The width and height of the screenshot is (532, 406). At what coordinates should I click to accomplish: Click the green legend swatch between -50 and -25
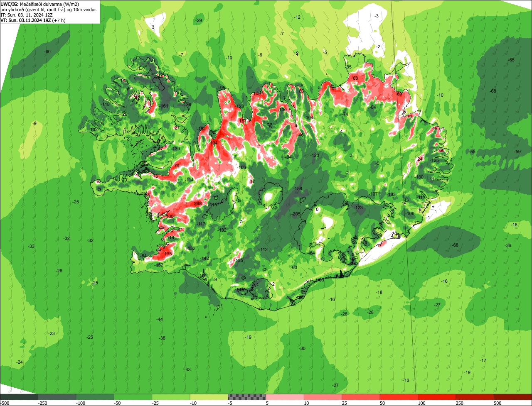[x=133, y=397]
